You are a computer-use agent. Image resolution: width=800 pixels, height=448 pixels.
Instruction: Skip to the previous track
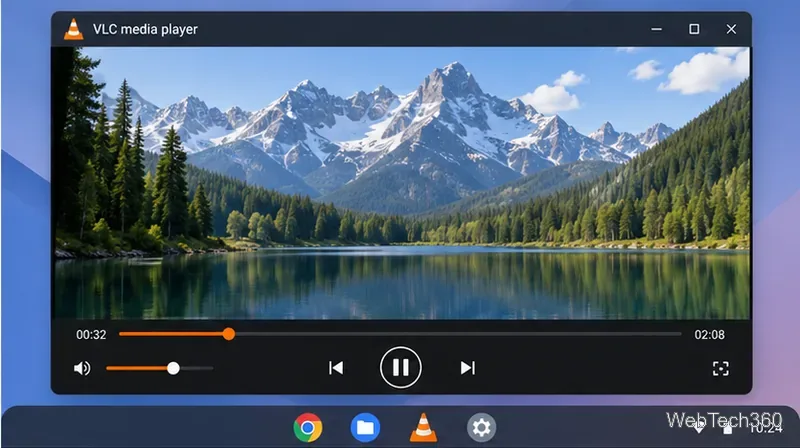(336, 368)
